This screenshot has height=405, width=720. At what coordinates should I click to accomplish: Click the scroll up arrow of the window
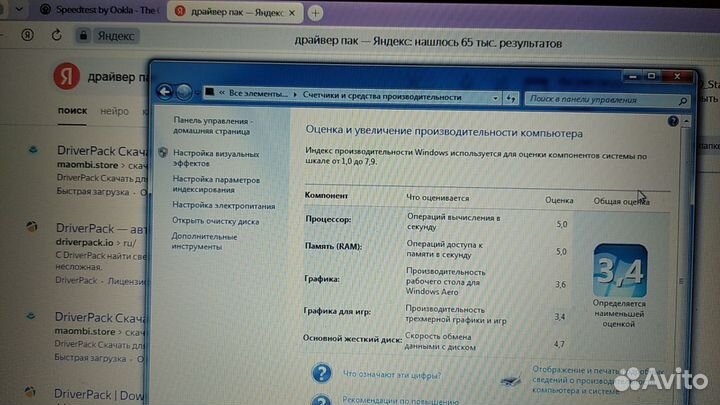(686, 121)
